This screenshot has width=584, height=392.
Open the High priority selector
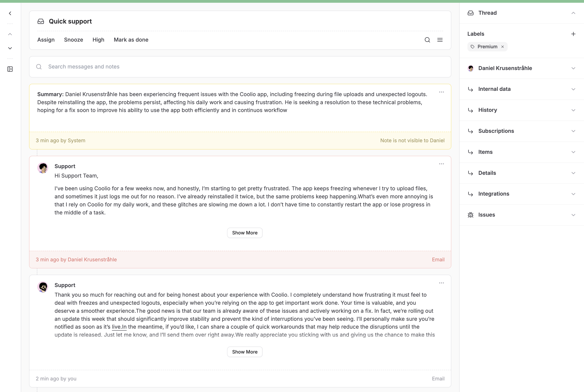click(98, 40)
